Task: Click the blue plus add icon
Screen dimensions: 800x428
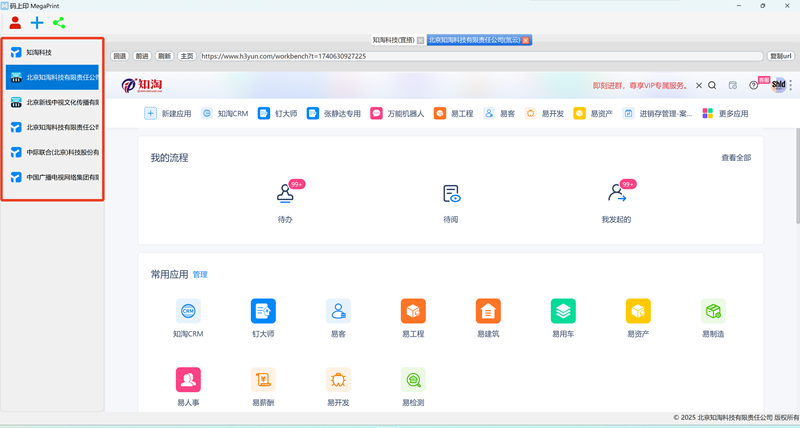Action: coord(37,22)
